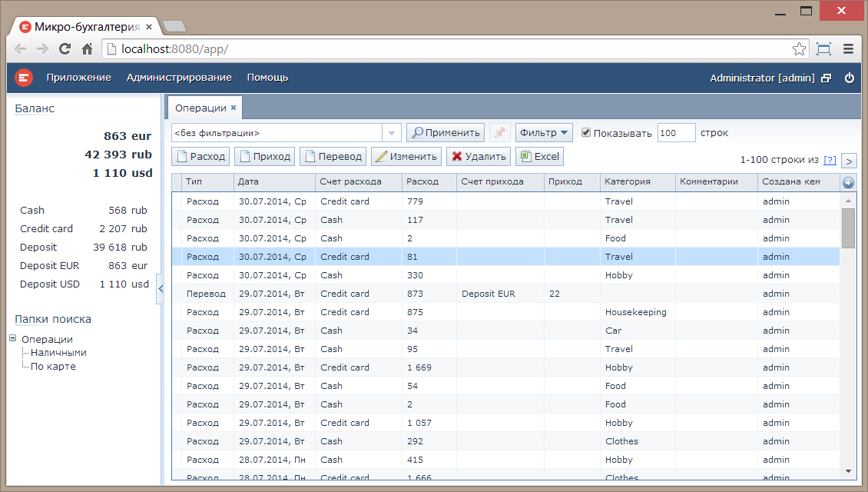Export table with Excel button
Viewport: 868px width, 492px height.
pos(540,156)
